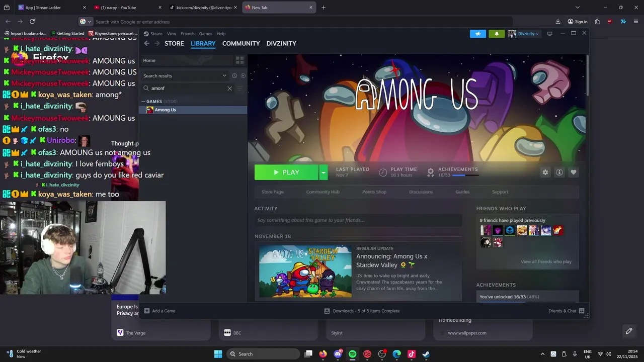This screenshot has width=644, height=362.
Task: Select Among Us in the games list
Action: point(194,110)
